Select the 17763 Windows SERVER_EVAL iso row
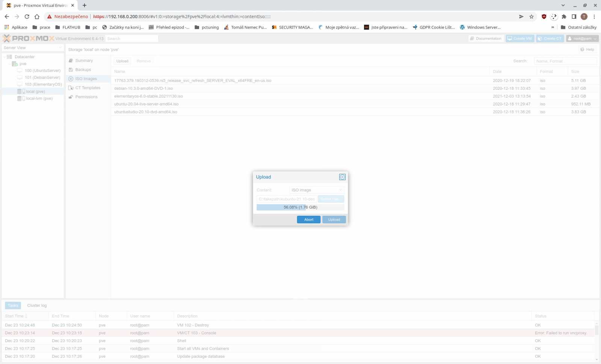The image size is (601, 364). (355, 81)
